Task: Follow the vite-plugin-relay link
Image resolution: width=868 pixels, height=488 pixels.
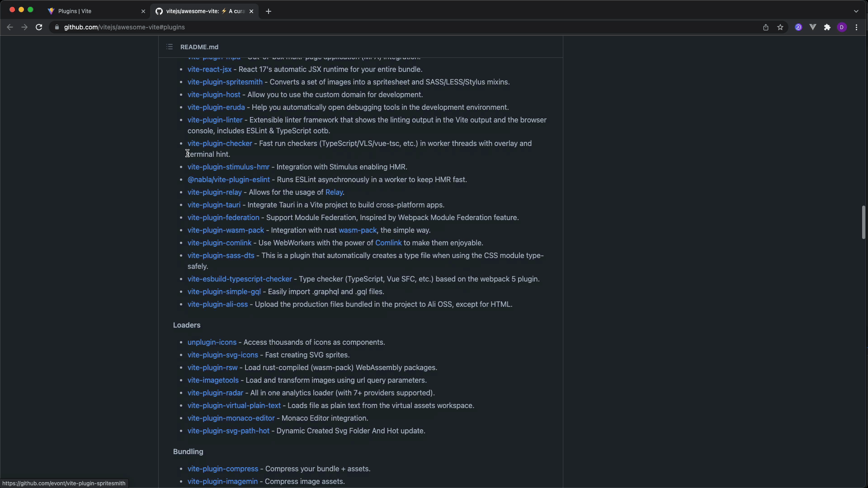Action: coord(215,192)
